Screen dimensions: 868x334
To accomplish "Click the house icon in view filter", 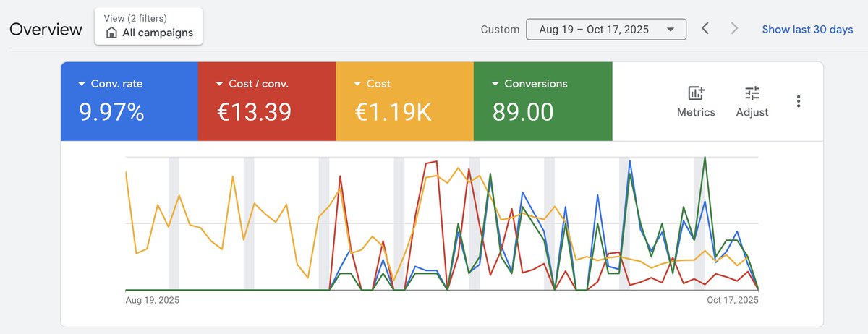I will coord(111,33).
